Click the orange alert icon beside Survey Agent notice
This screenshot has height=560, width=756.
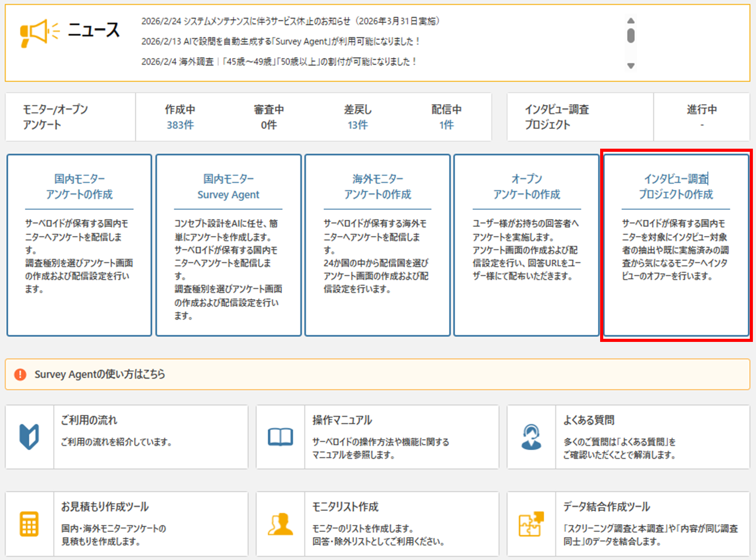pos(20,374)
